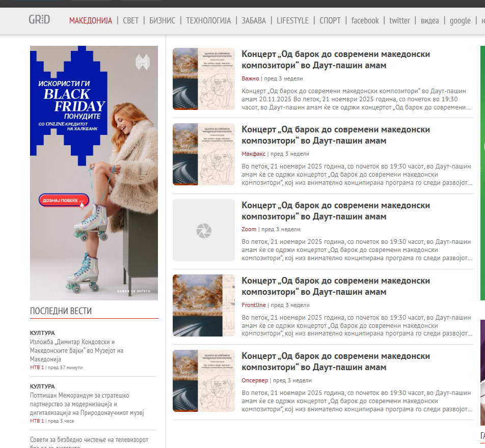Open the Zoom source link
485x448 pixels.
point(249,229)
